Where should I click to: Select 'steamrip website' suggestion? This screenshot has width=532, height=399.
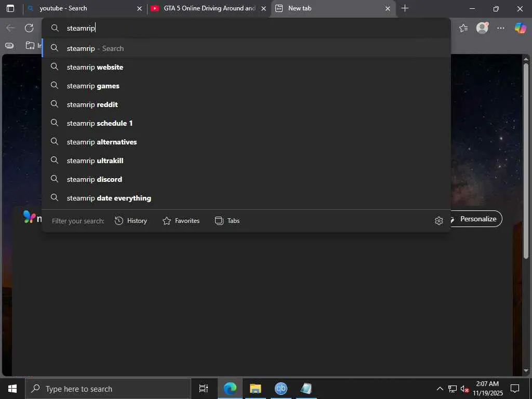click(x=246, y=67)
